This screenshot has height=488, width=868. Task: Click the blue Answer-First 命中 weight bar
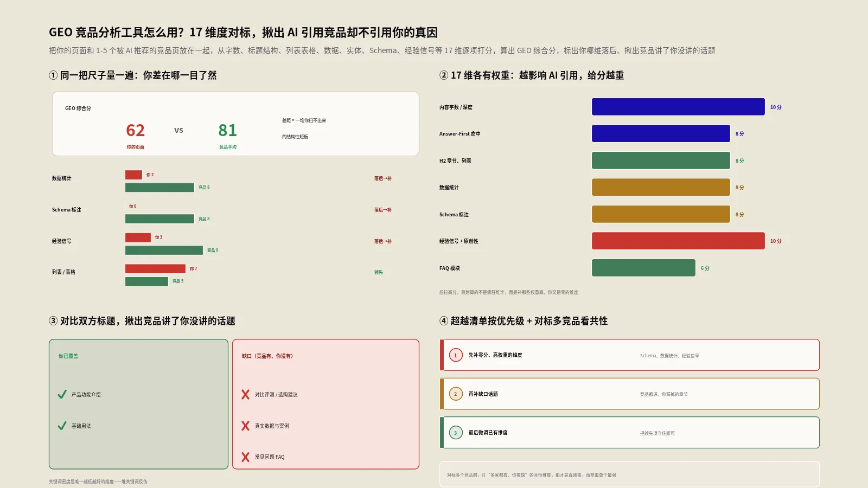tap(661, 133)
